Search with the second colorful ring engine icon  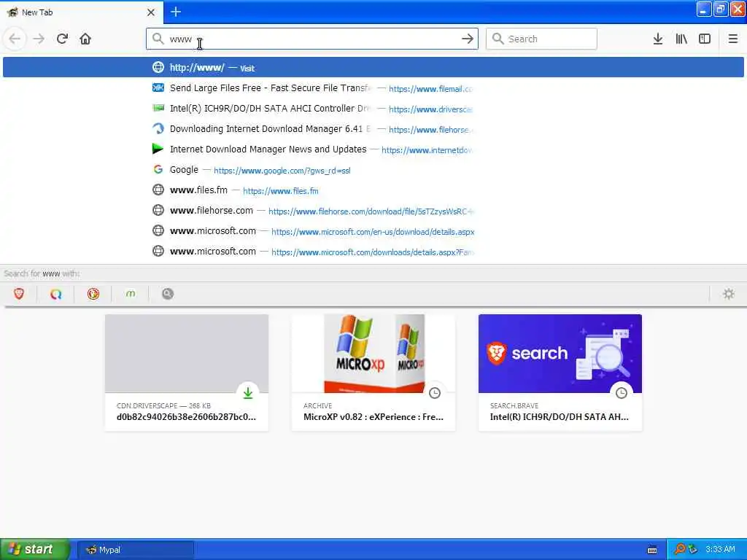click(x=55, y=294)
